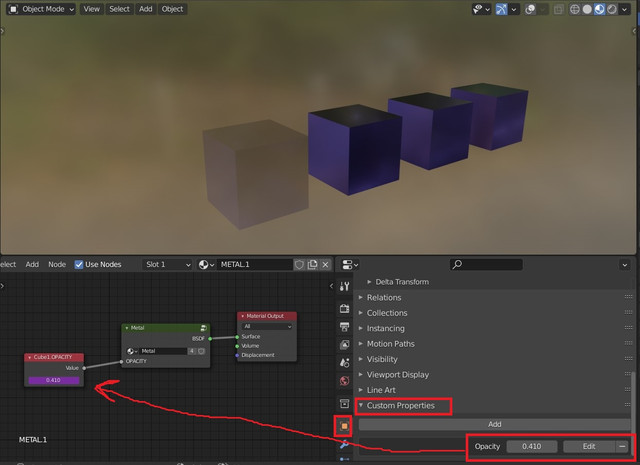Open the World properties tab
Screen dimensions: 640x465
pos(344,381)
